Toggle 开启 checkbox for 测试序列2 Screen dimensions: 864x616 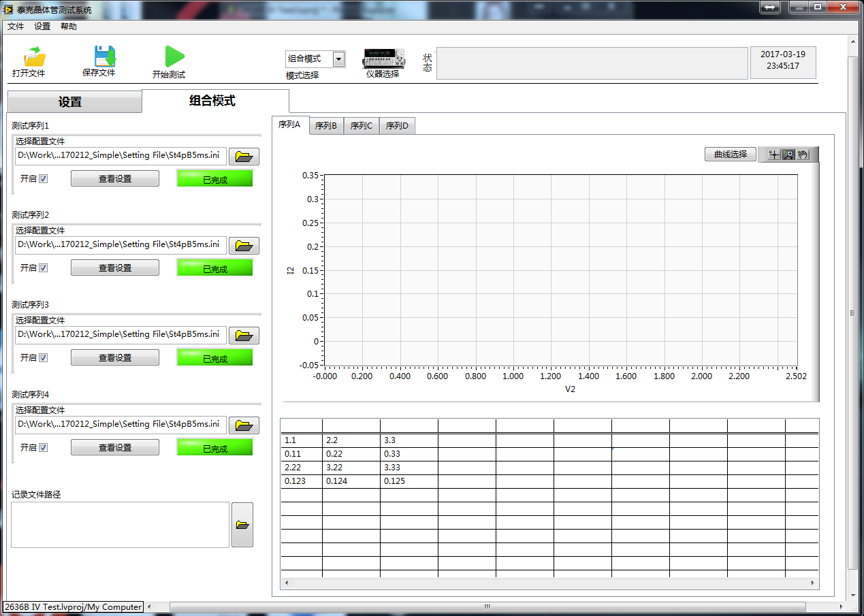pyautogui.click(x=44, y=268)
